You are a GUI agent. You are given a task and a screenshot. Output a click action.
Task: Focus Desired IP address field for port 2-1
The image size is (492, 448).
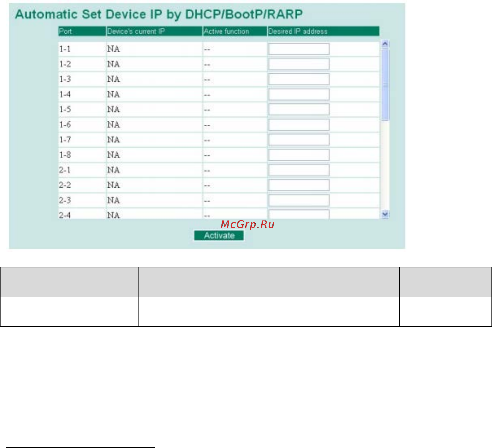[x=299, y=170]
